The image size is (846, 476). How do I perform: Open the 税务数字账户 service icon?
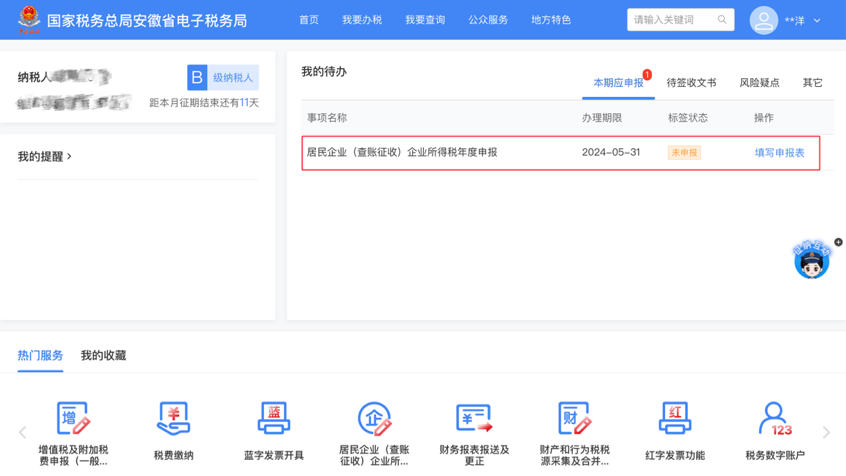click(775, 419)
